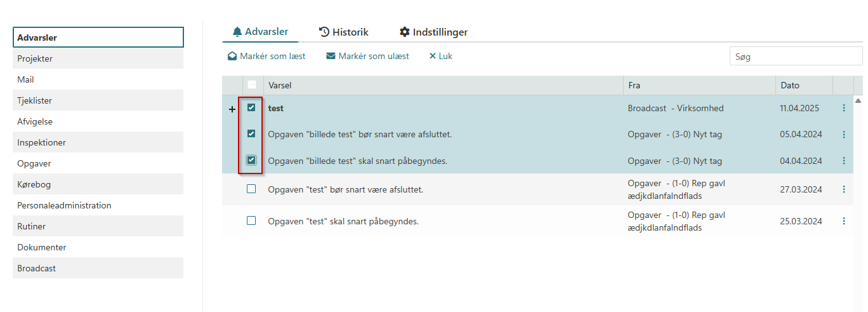Toggle the select-all checkbox in table header

[x=251, y=85]
